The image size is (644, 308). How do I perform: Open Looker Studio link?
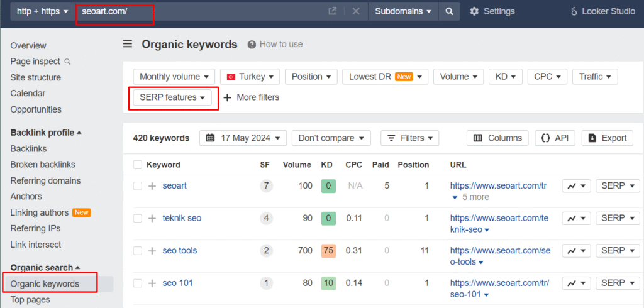[x=603, y=11]
